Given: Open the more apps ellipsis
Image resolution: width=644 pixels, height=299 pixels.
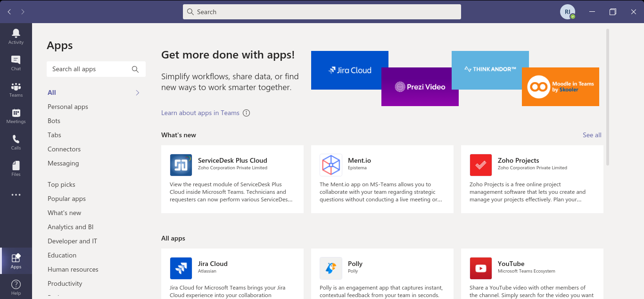Looking at the screenshot, I should pos(16,195).
